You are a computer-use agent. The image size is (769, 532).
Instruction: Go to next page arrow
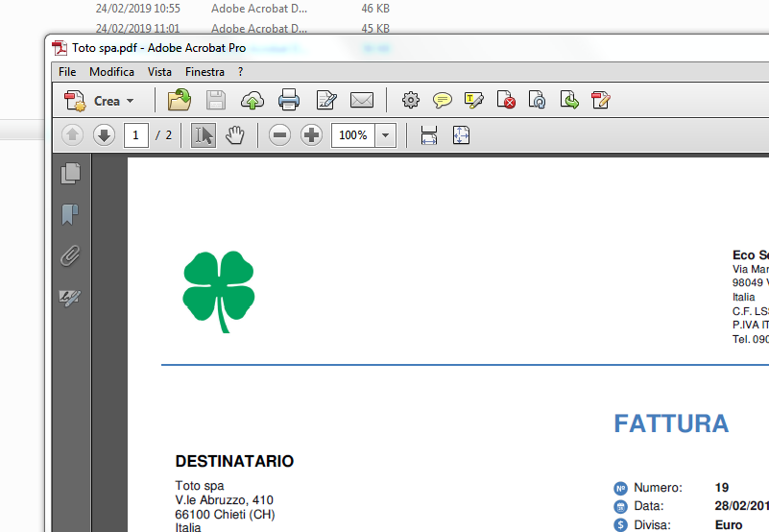pos(104,135)
